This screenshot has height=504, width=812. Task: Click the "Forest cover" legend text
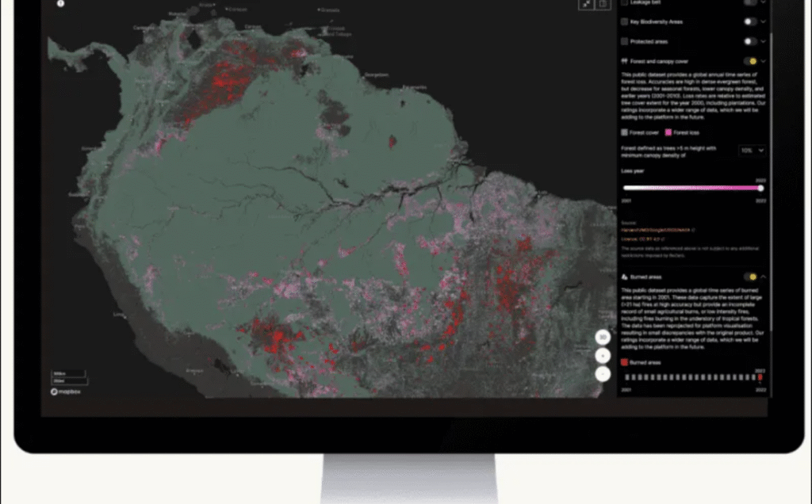coord(644,132)
